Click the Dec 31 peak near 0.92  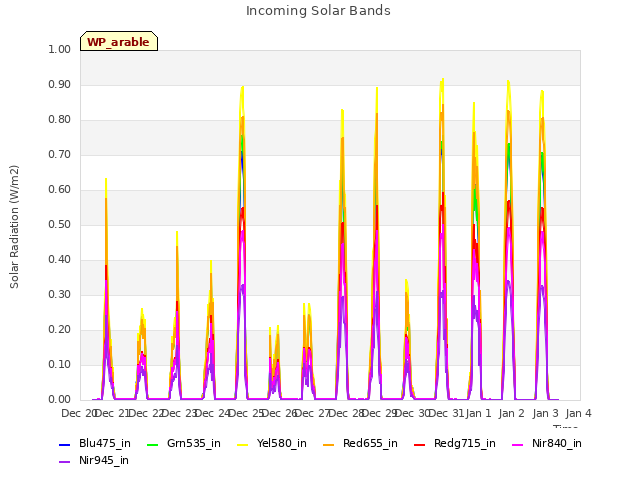tap(442, 80)
